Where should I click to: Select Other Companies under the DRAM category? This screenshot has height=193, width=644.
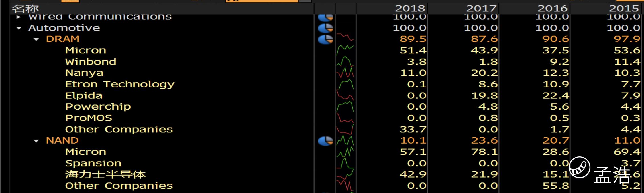[x=119, y=129]
